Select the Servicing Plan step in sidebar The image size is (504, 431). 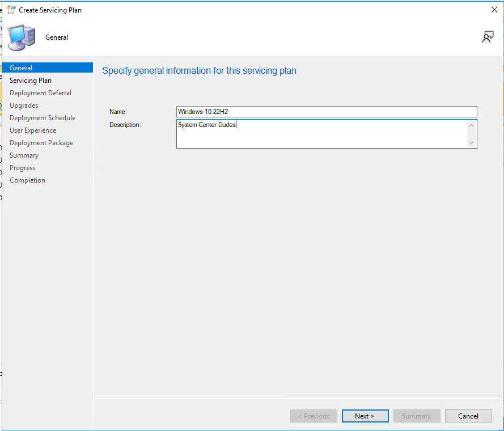(x=29, y=80)
